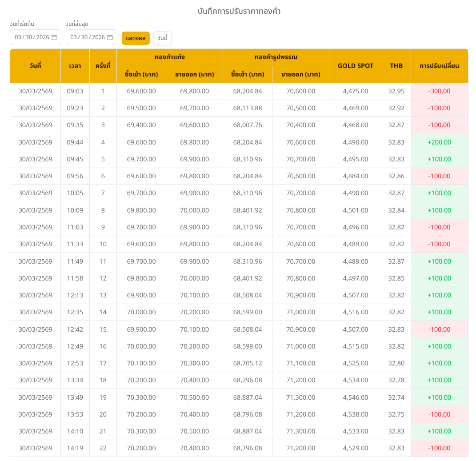The height and width of the screenshot is (461, 476).
Task: Click the ครั้งที่ column header
Action: [x=103, y=66]
